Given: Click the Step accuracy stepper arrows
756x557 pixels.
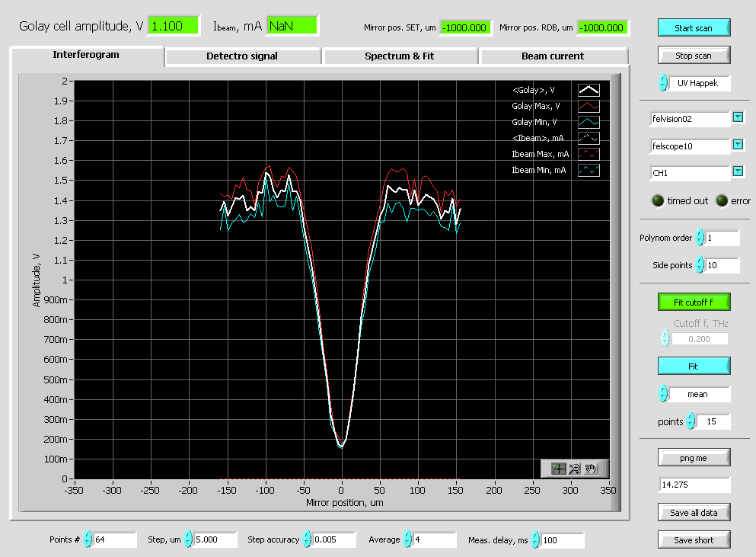Looking at the screenshot, I should tap(307, 539).
